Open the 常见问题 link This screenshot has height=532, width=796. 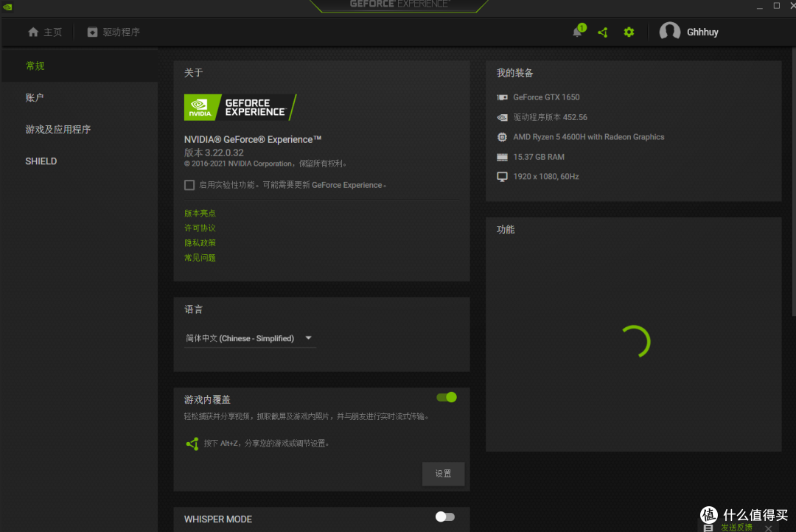[200, 258]
